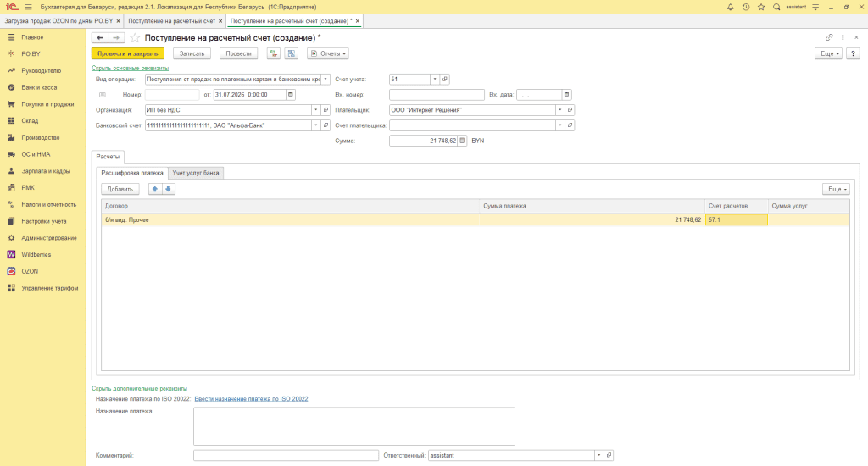Click Скрыть дополнительные реквизиты link
This screenshot has width=868, height=466.
tap(140, 389)
